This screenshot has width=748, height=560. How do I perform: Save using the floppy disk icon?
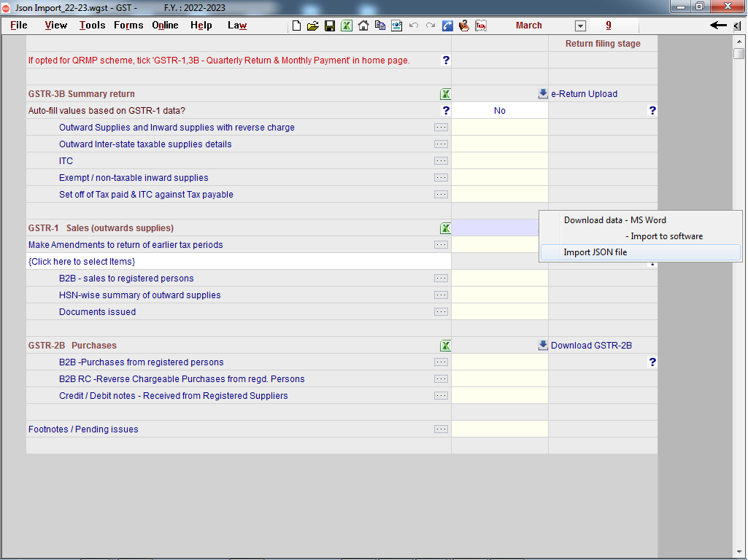[330, 26]
